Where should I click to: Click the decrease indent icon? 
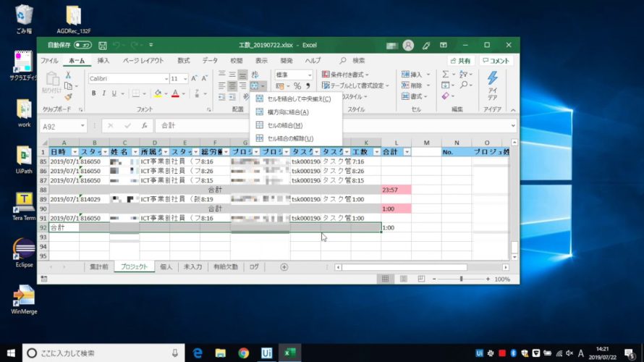click(222, 97)
